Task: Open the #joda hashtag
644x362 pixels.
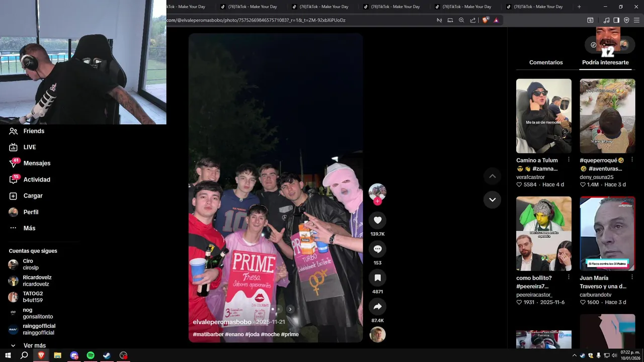Action: pos(252,334)
